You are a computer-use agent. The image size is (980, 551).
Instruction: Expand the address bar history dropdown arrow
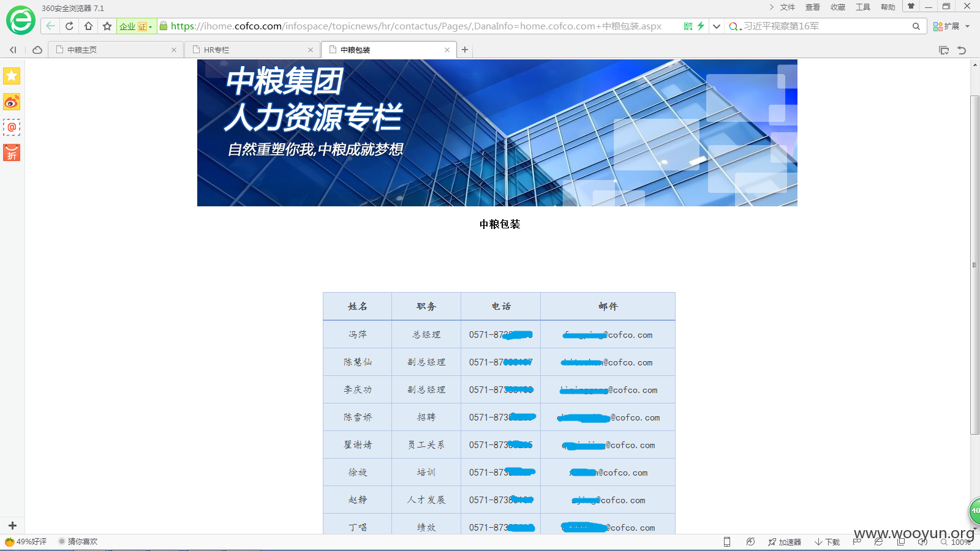(x=716, y=26)
